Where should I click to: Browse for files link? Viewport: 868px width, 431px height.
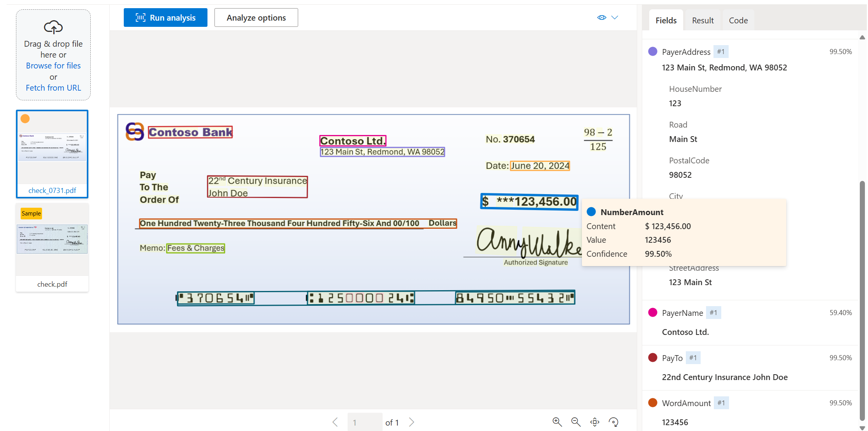coord(53,65)
